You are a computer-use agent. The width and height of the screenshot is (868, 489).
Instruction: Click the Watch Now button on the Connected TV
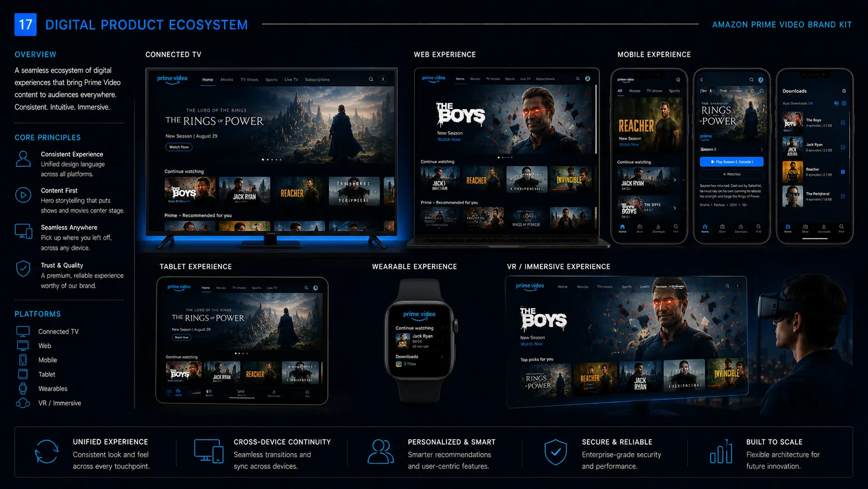click(179, 147)
